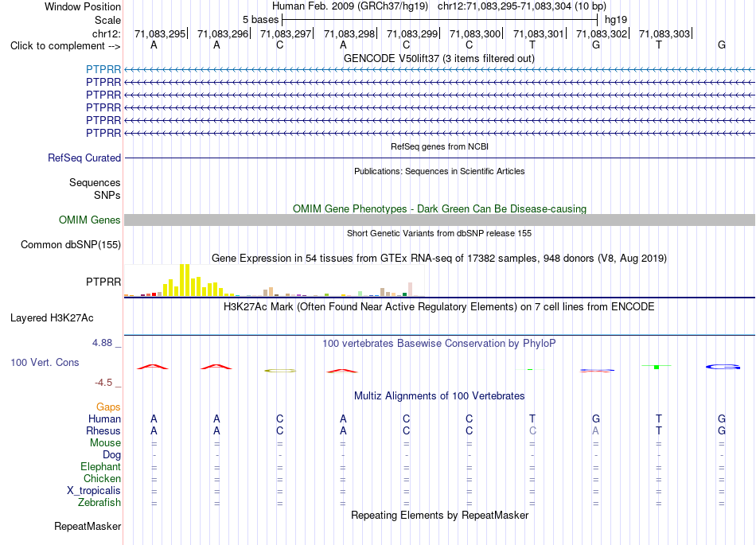Click the 'hg19' label beside scale bar
The height and width of the screenshot is (545, 756).
(x=616, y=20)
